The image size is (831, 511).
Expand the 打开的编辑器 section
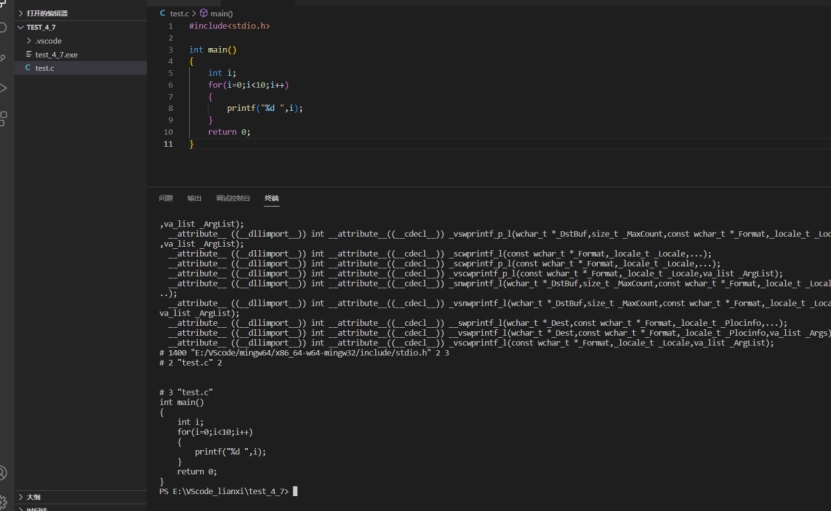click(x=48, y=13)
